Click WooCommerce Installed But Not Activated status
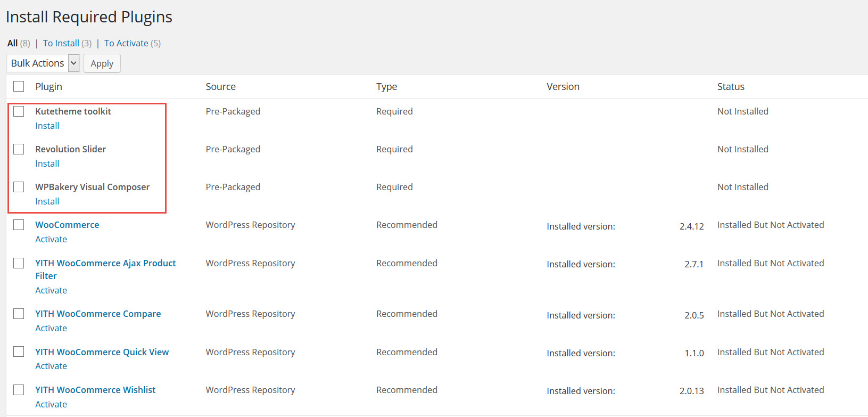The image size is (868, 417). click(x=771, y=225)
